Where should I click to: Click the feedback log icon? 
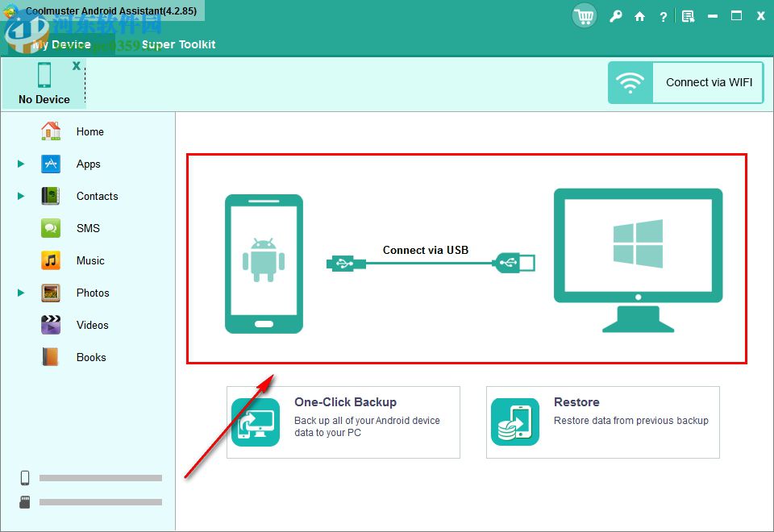[x=687, y=15]
